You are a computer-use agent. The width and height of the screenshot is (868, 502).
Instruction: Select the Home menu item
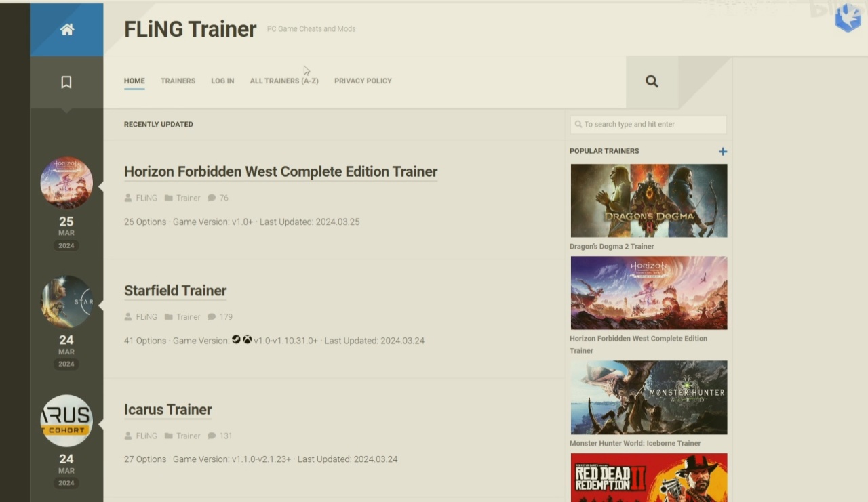[x=134, y=81]
